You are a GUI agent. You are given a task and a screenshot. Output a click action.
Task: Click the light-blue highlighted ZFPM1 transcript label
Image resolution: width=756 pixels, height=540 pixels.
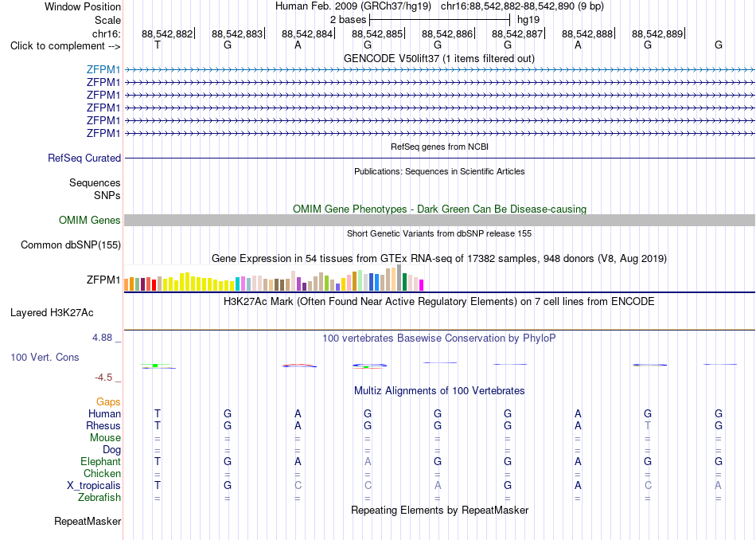[103, 69]
